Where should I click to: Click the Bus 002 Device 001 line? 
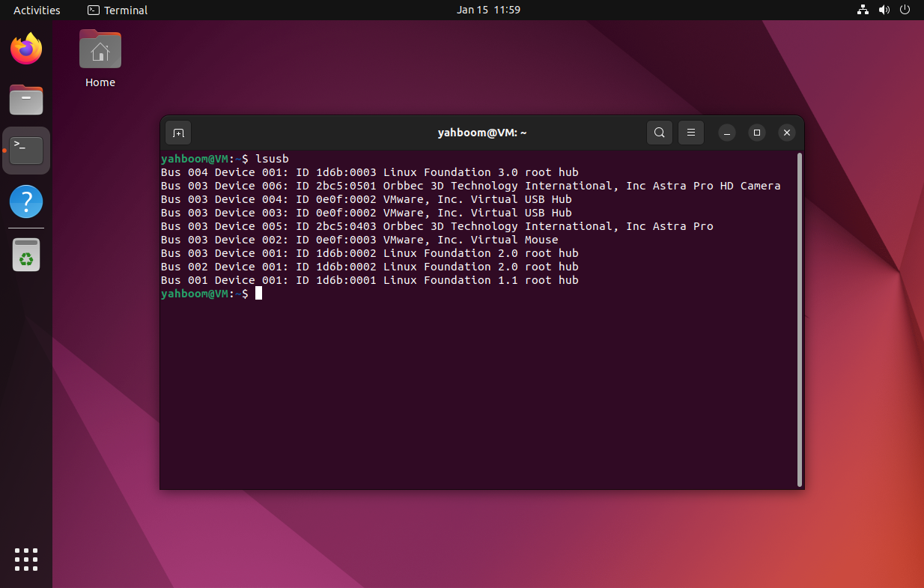(x=370, y=267)
